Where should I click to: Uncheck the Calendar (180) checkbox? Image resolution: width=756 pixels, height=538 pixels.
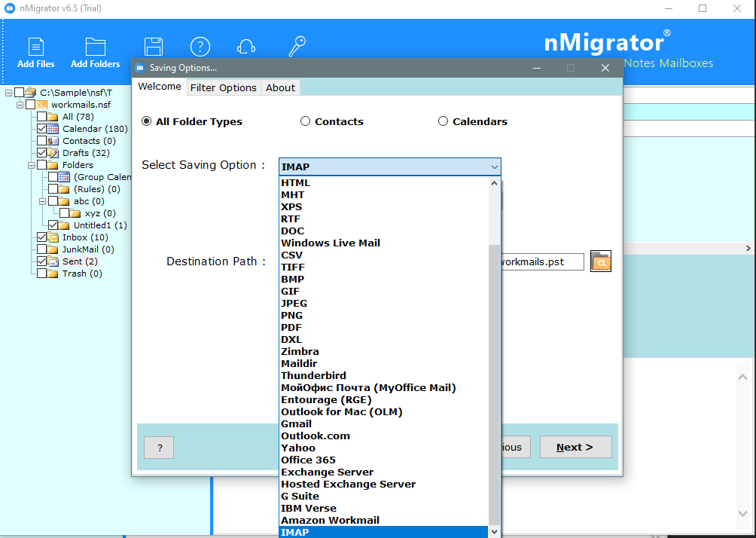41,129
